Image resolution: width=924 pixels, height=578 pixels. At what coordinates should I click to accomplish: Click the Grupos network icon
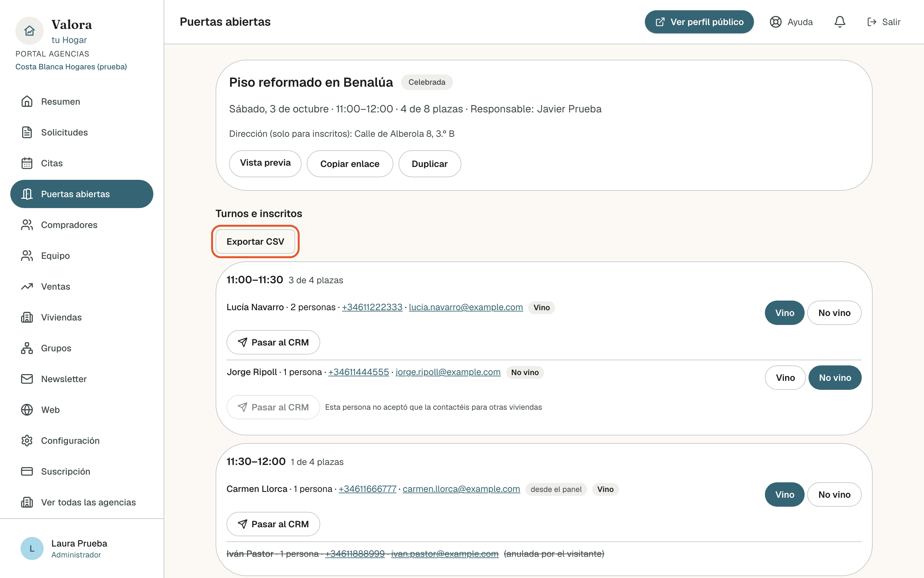click(27, 348)
